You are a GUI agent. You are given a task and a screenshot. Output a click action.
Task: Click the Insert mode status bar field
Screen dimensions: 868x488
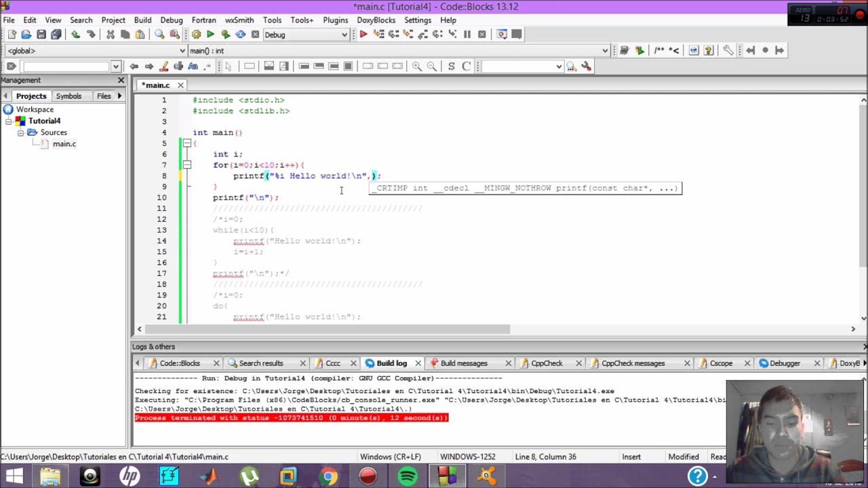click(x=631, y=457)
